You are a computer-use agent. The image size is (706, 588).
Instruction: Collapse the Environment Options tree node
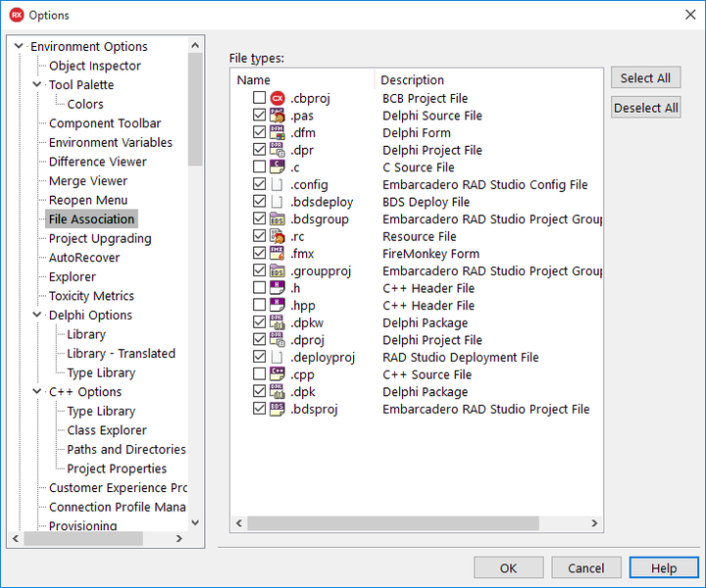(x=19, y=46)
